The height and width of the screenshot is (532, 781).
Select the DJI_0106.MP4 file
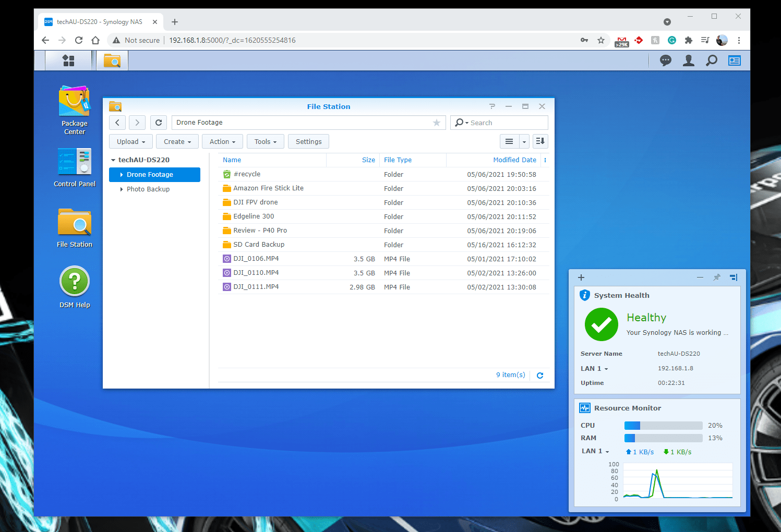pos(383,259)
